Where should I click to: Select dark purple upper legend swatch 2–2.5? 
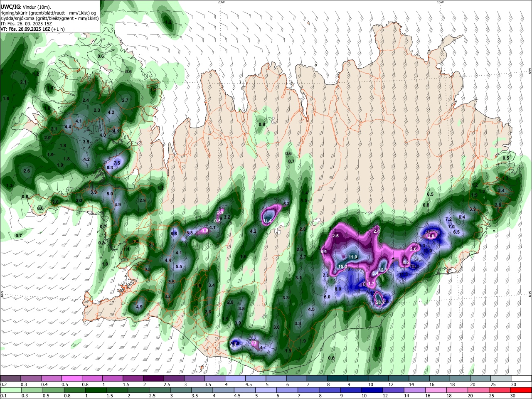[153, 378]
